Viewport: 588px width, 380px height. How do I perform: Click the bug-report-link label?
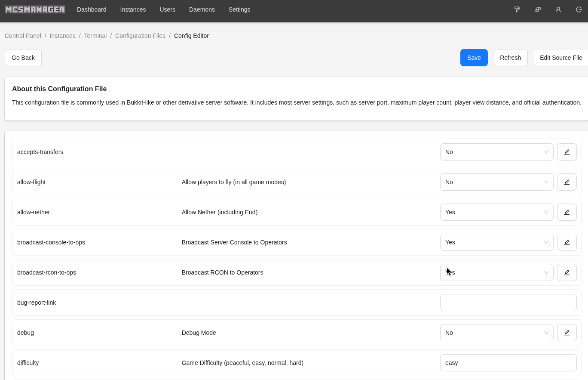tap(37, 303)
